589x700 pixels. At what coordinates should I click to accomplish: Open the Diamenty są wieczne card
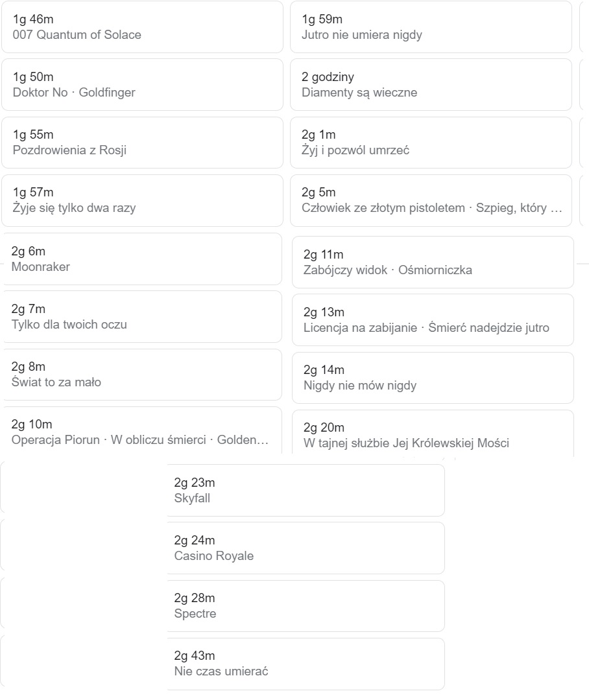coord(431,84)
